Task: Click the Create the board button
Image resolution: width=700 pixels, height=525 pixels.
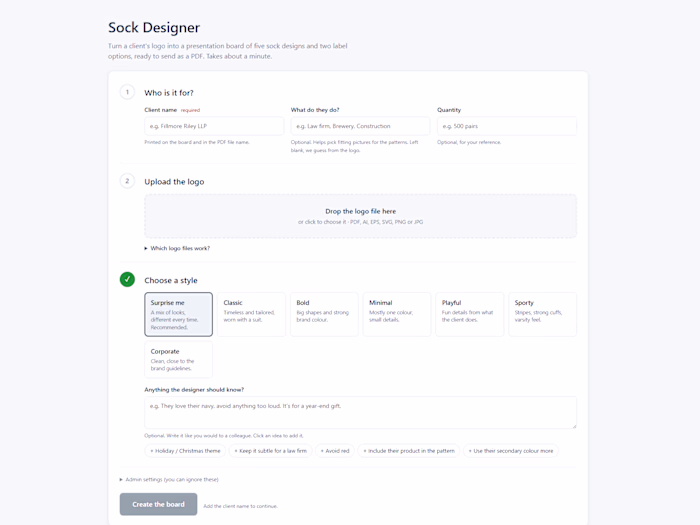Action: (158, 504)
